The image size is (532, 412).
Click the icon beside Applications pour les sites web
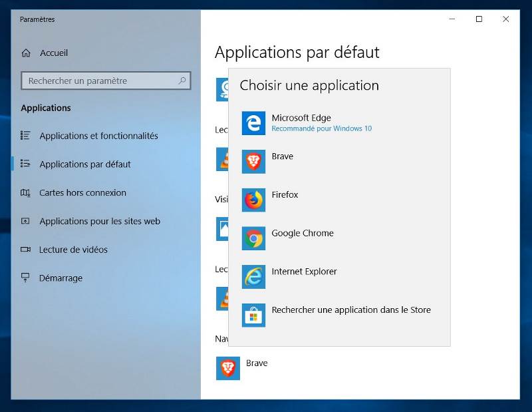tap(25, 221)
